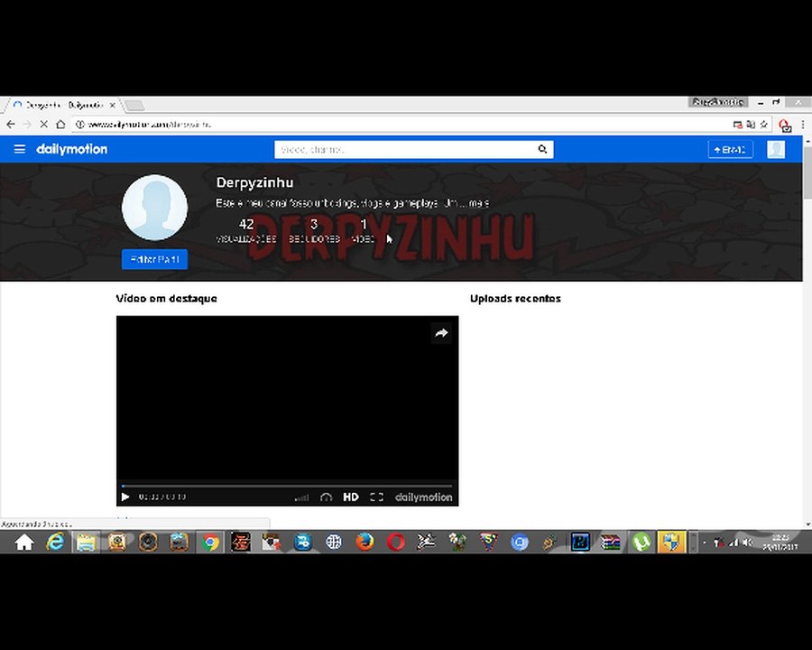The width and height of the screenshot is (812, 650).
Task: Adjust the player volume bars
Action: 301,497
